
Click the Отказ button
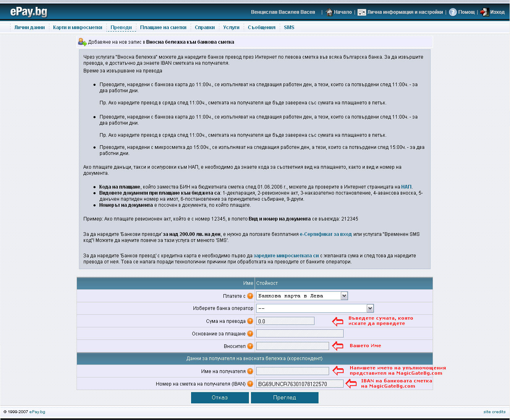point(220,398)
